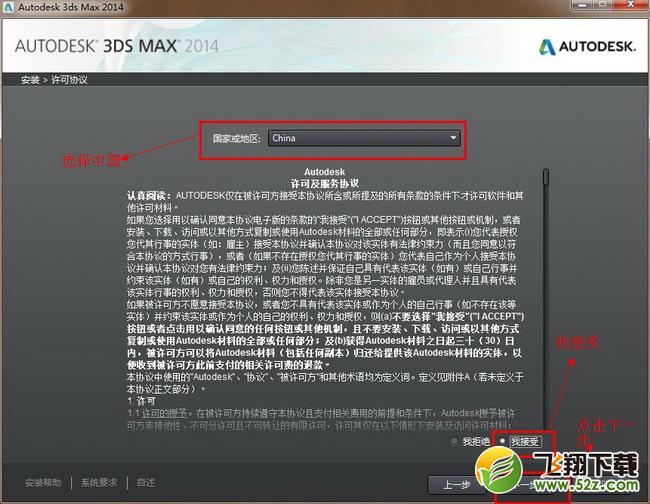650x504 pixels.
Task: Select the 我接受 (I accept) radio button
Action: (502, 441)
